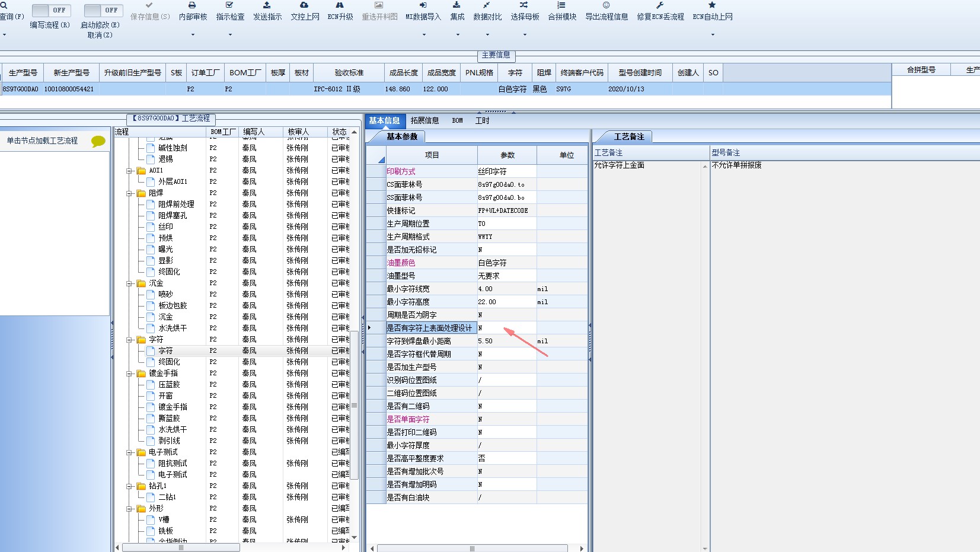Open dropdown arrow under 数据对比
The height and width of the screenshot is (552, 980).
pyautogui.click(x=487, y=35)
